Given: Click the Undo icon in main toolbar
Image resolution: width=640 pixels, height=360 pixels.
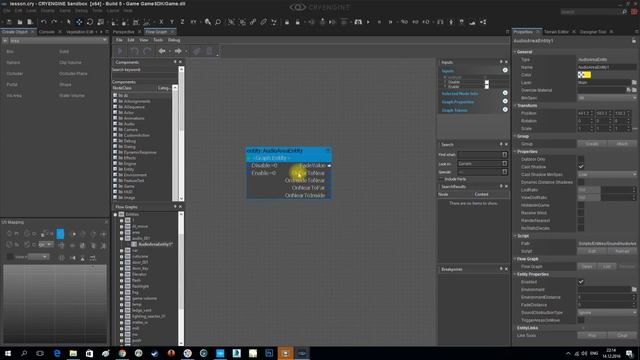Looking at the screenshot, I should [x=44, y=22].
